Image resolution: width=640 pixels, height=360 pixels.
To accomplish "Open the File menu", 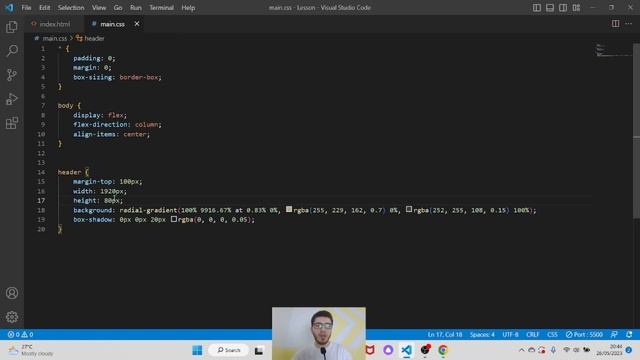I will (x=26, y=8).
